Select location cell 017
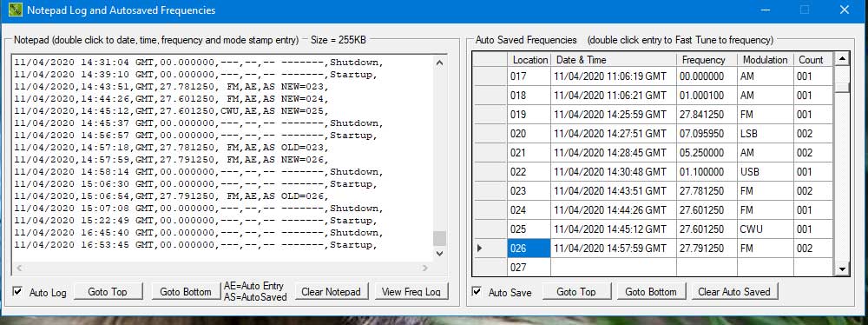868x325 pixels. (529, 76)
